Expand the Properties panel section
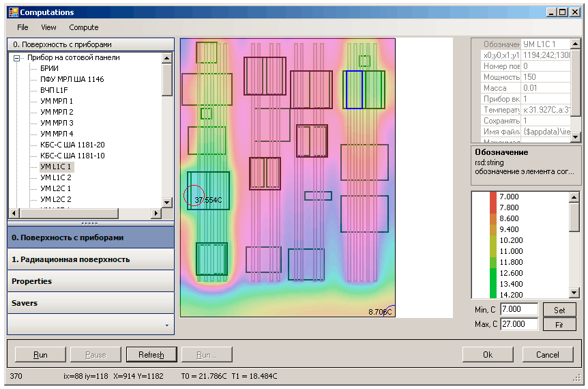Screen dimensions: 588x389 pyautogui.click(x=91, y=281)
